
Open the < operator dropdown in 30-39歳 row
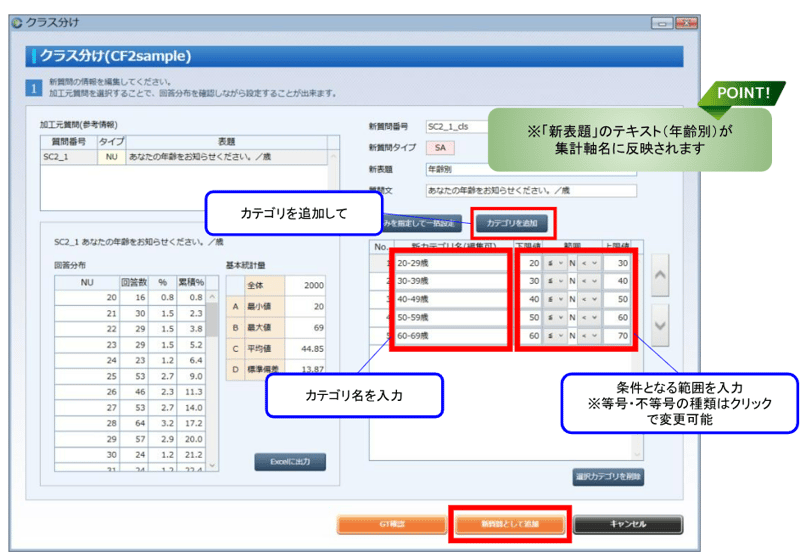(589, 281)
